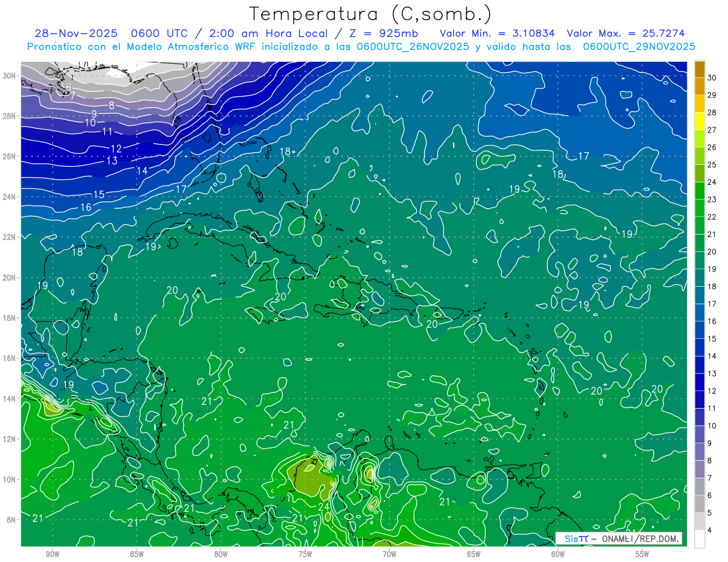Image resolution: width=728 pixels, height=562 pixels.
Task: Click the 28N latitude axis label
Action: click(x=9, y=116)
